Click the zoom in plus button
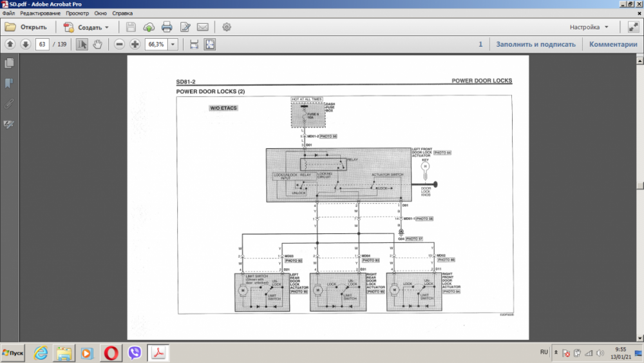This screenshot has height=363, width=644. 135,44
